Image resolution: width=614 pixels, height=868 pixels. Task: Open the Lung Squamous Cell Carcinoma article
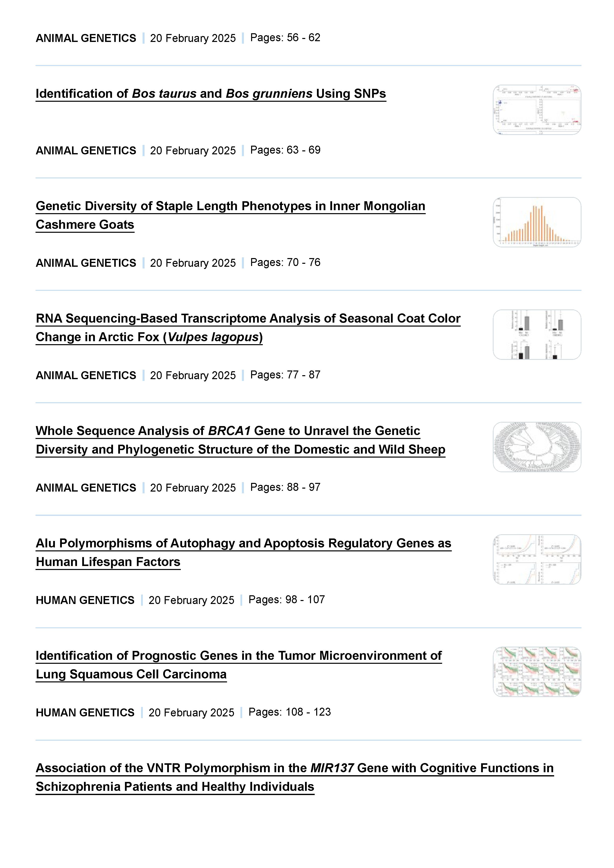tap(238, 656)
